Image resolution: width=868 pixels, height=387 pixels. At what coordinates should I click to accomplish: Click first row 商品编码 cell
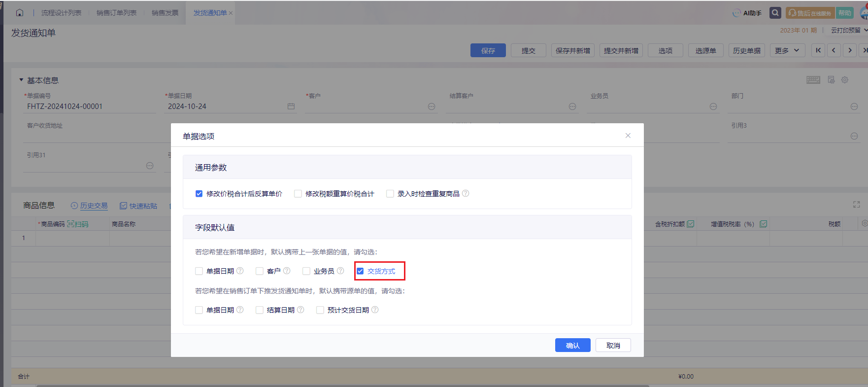[x=72, y=238]
